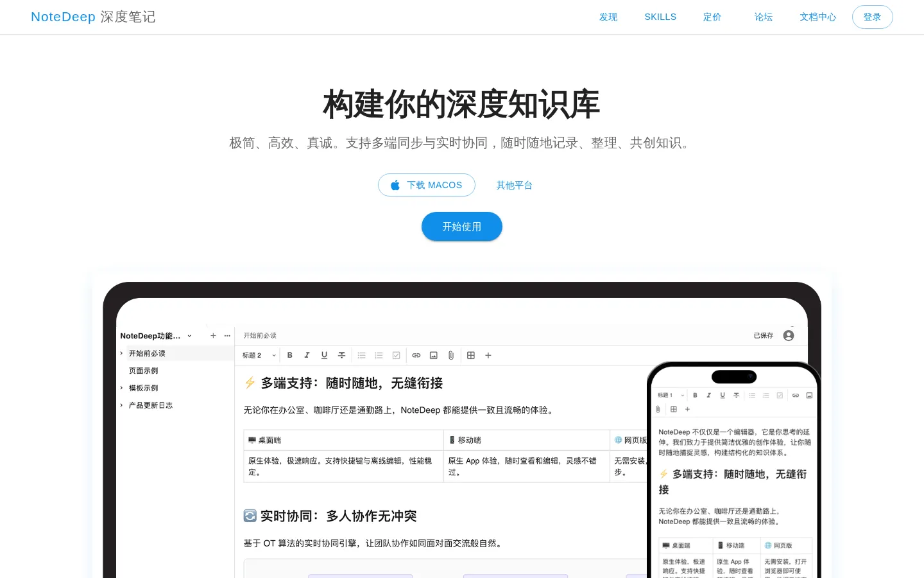924x578 pixels.
Task: Click the 下载 MACOS download button
Action: click(427, 185)
